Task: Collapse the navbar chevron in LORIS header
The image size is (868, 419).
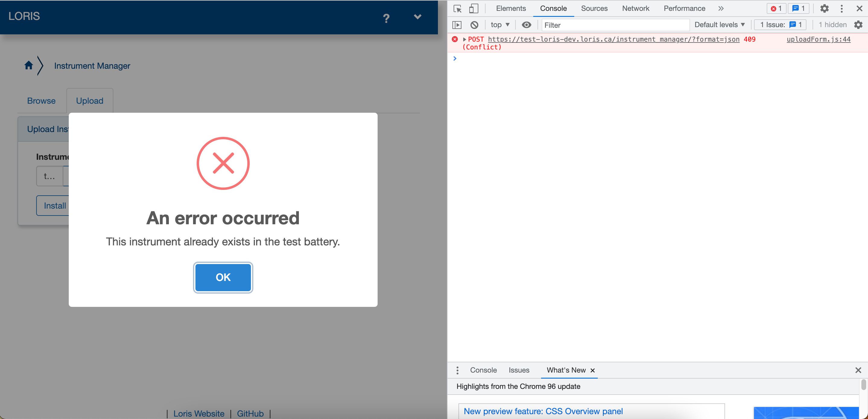Action: tap(417, 17)
